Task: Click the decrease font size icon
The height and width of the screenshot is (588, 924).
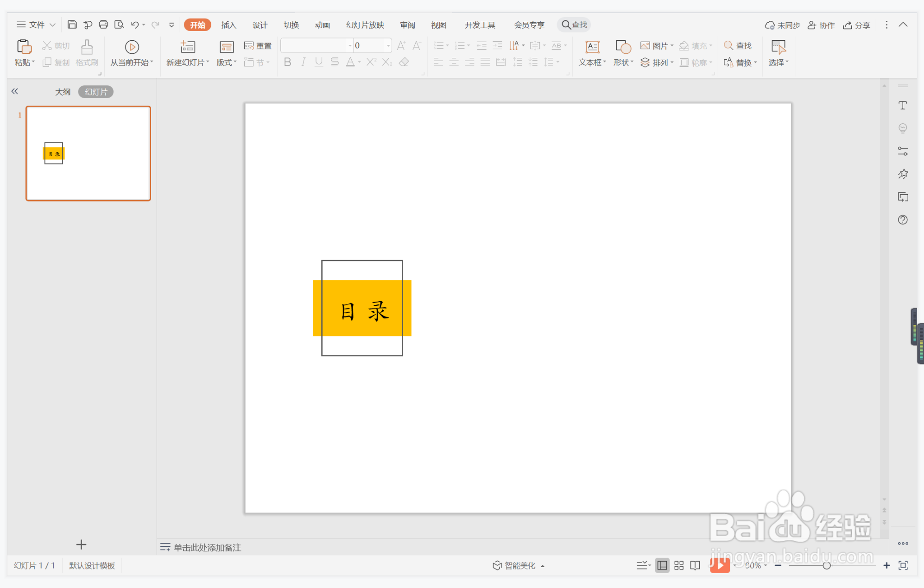Action: coord(417,45)
